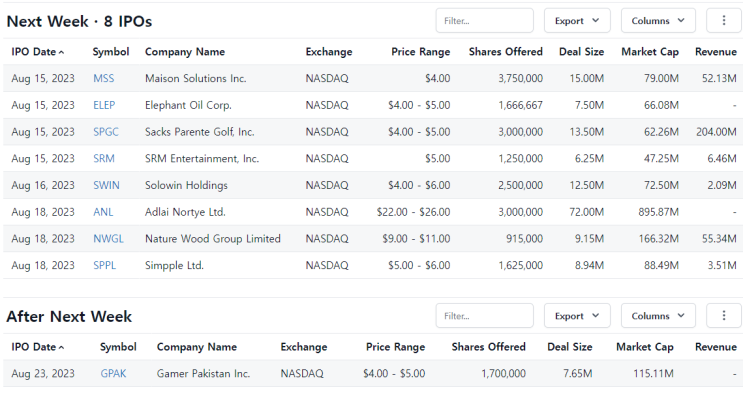This screenshot has height=402, width=743.
Task: Select the Sacks Parente Golf, Inc. name
Action: [x=199, y=132]
